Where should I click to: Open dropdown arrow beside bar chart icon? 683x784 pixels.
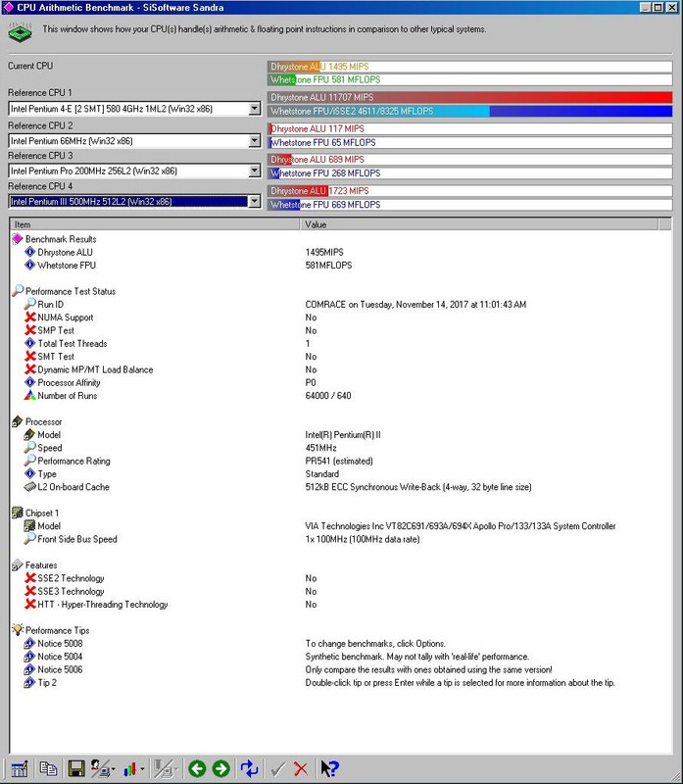click(x=142, y=769)
